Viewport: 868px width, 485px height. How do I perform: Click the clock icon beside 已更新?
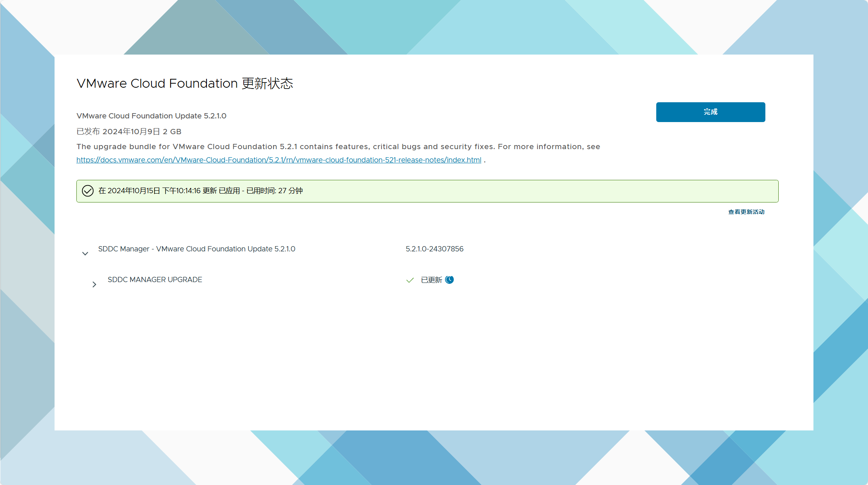[449, 280]
